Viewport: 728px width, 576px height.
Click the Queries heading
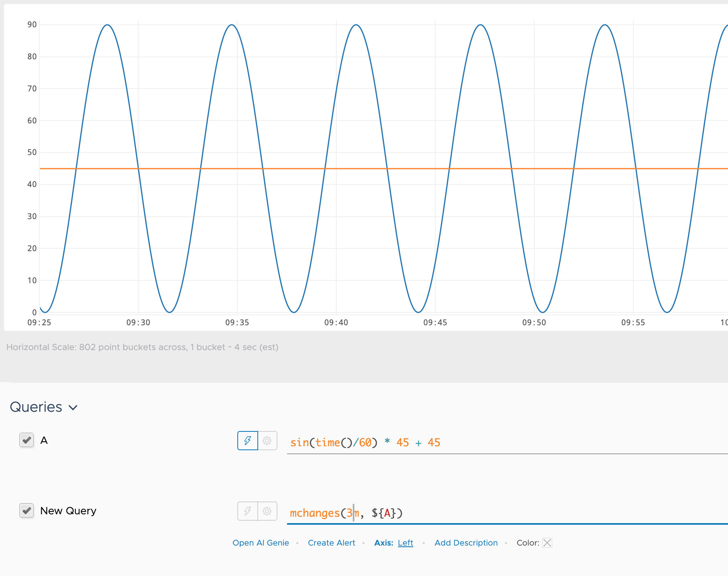click(36, 407)
